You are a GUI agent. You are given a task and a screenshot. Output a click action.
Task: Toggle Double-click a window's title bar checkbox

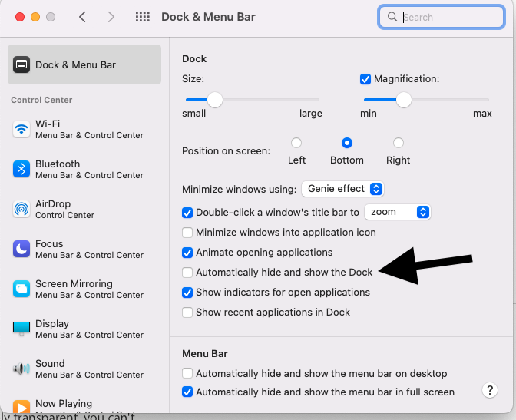click(187, 213)
